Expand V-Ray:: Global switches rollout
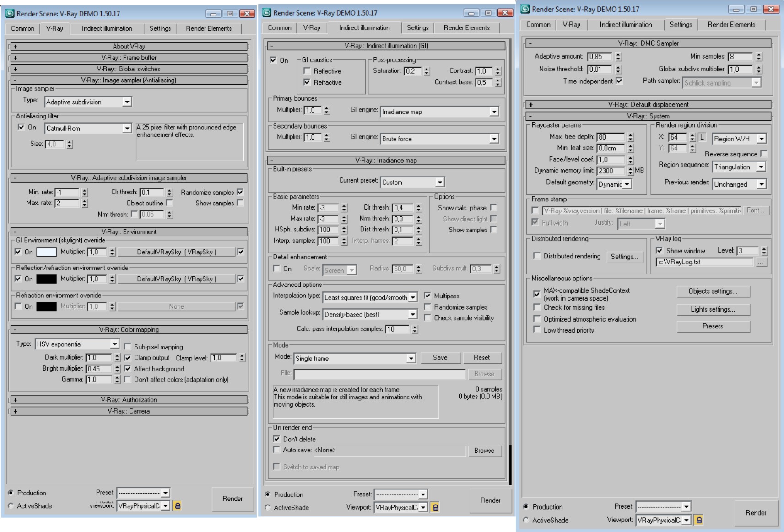The height and width of the screenshot is (532, 784). pyautogui.click(x=129, y=69)
